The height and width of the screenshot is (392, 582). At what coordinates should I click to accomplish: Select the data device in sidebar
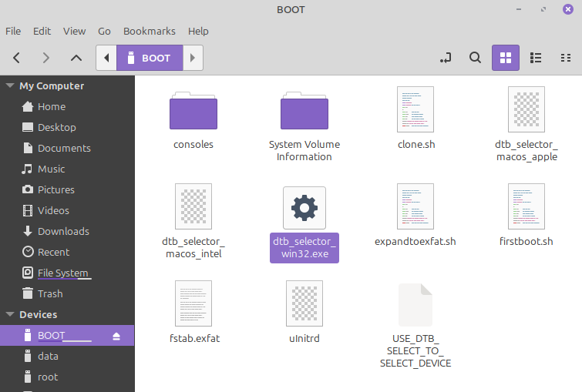click(48, 357)
